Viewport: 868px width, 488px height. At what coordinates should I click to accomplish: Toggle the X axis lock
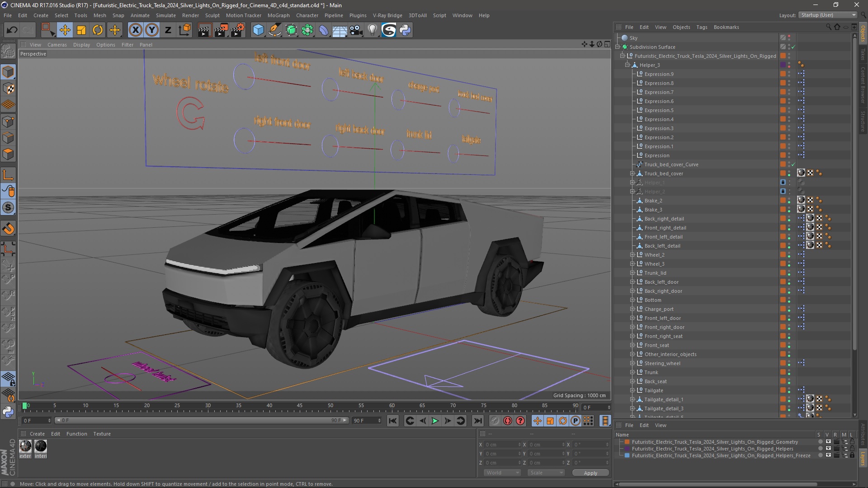pos(135,30)
